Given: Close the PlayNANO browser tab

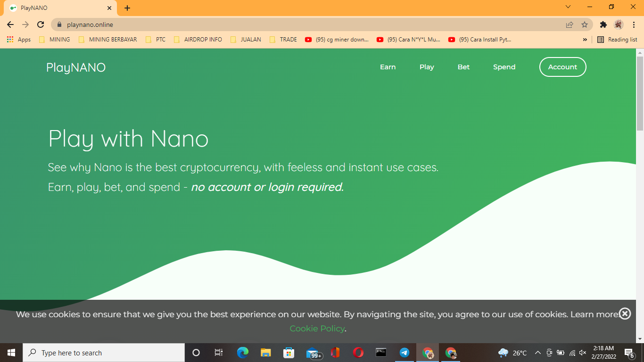Looking at the screenshot, I should [109, 8].
